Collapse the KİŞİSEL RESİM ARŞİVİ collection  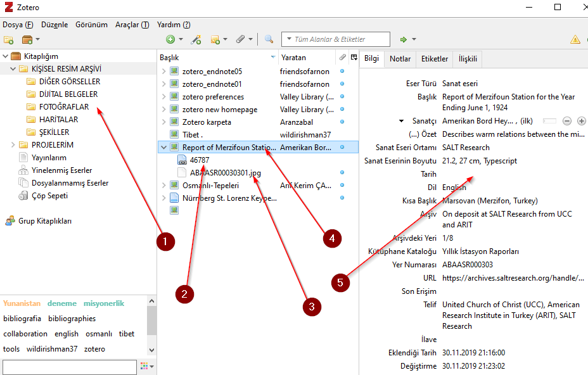[x=13, y=69]
